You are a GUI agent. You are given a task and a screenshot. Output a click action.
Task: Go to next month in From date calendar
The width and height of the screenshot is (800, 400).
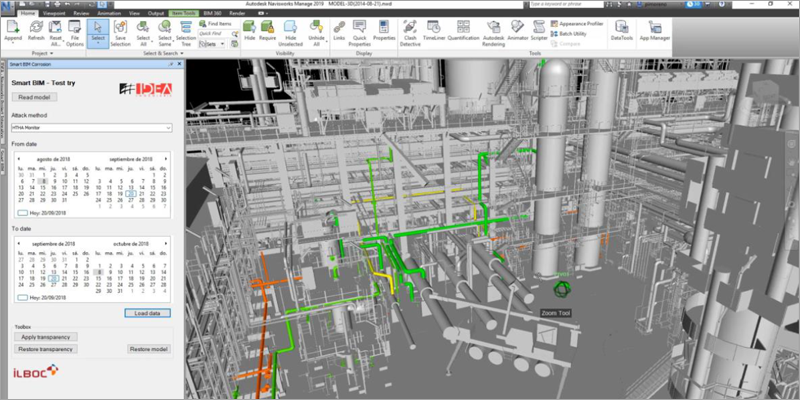[x=165, y=159]
